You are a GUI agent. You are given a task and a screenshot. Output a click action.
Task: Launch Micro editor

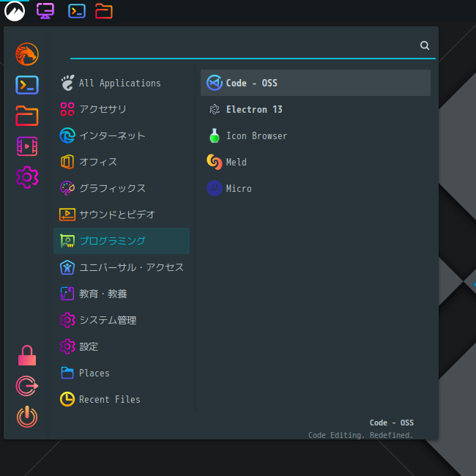[x=316, y=188]
